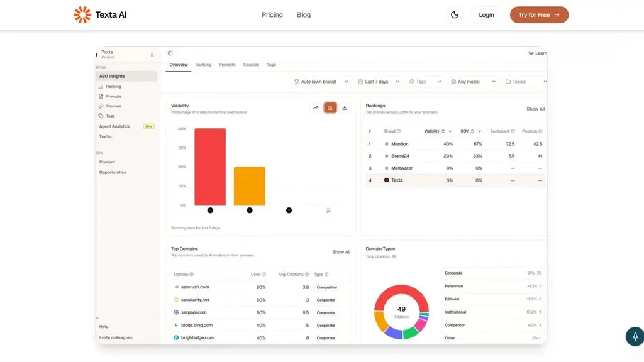Click Brand column info icon
Image resolution: width=644 pixels, height=362 pixels.
tap(398, 131)
